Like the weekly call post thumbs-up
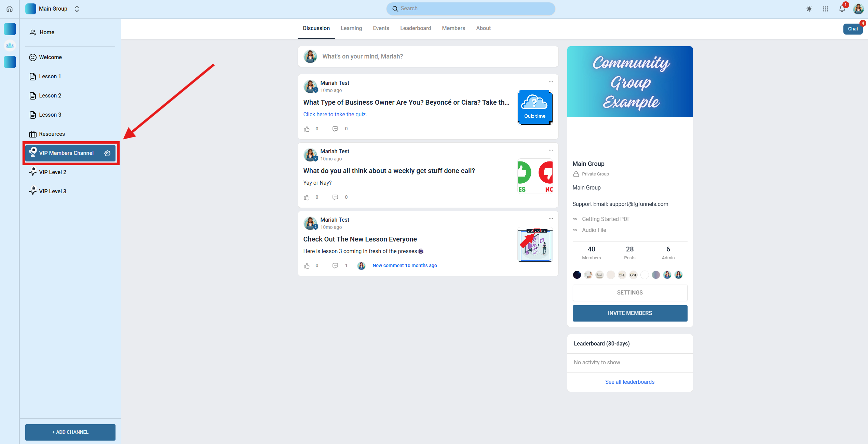Screen dimensions: 868x444 (x=307, y=197)
